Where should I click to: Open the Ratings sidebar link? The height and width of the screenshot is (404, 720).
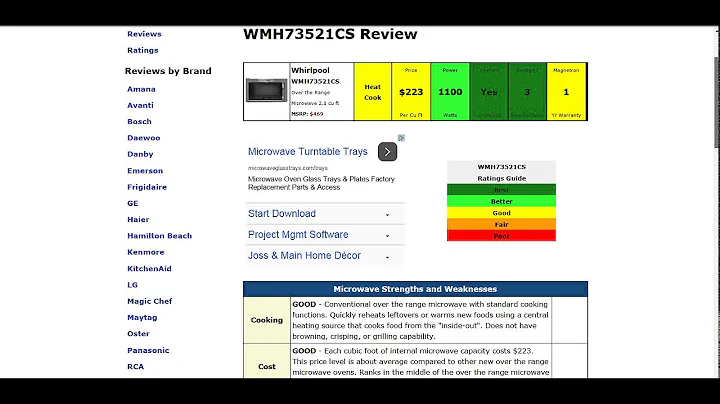point(143,50)
